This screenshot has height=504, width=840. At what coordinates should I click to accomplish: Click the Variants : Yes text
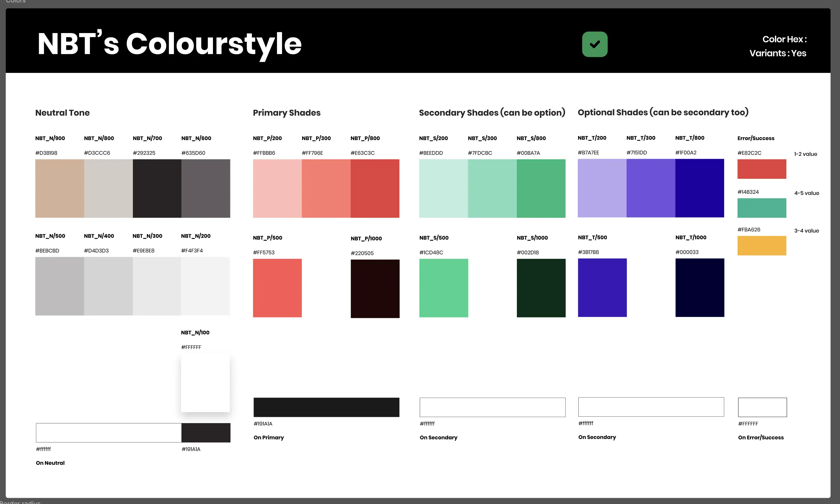click(x=778, y=53)
